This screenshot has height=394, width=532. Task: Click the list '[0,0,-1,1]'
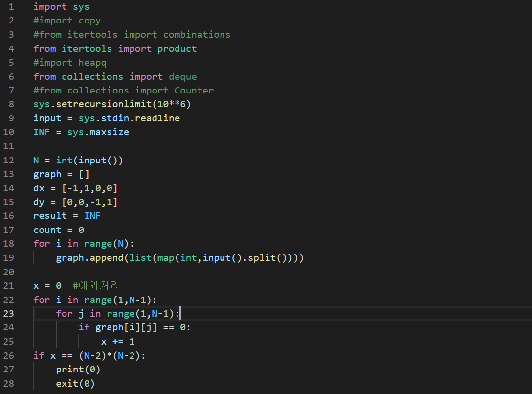(x=89, y=203)
